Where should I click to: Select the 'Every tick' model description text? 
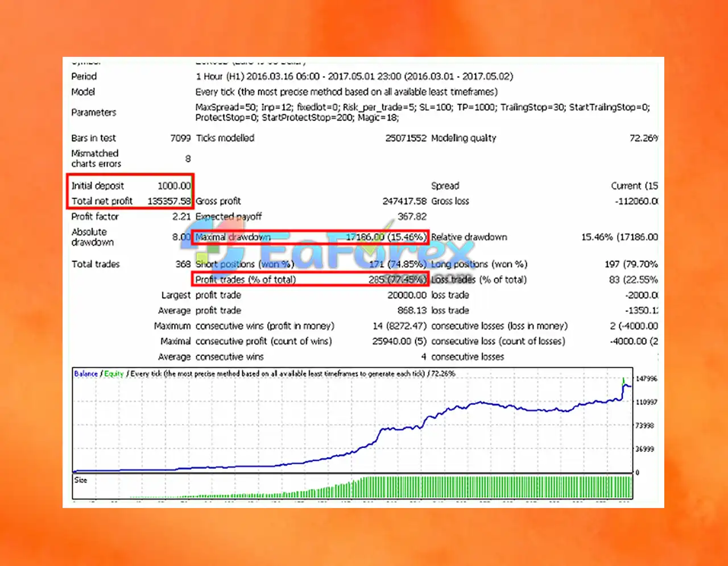tap(346, 91)
